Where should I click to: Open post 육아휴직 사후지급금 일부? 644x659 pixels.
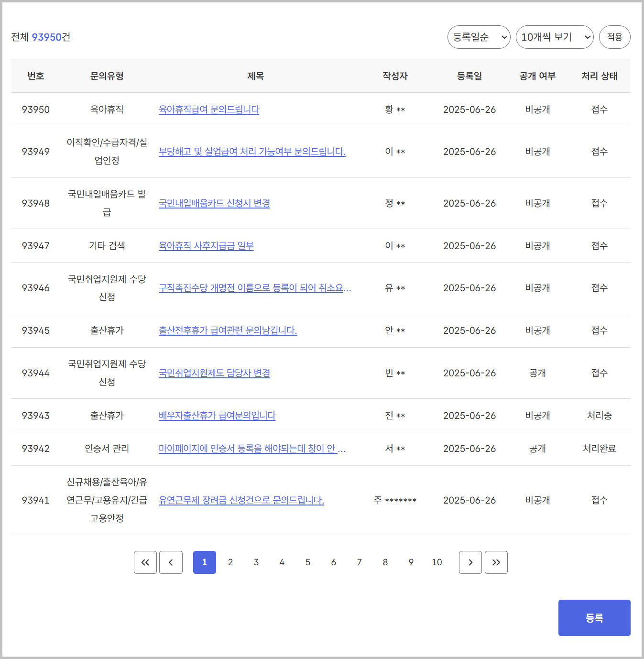[206, 246]
